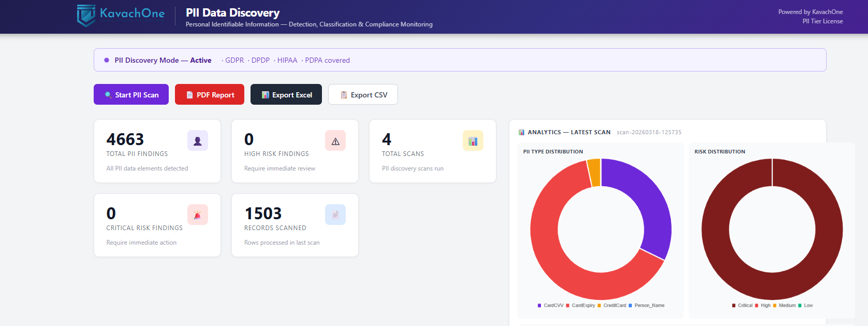Click the bar chart icon on Total Scans
Image resolution: width=868 pixels, height=326 pixels.
pos(473,141)
